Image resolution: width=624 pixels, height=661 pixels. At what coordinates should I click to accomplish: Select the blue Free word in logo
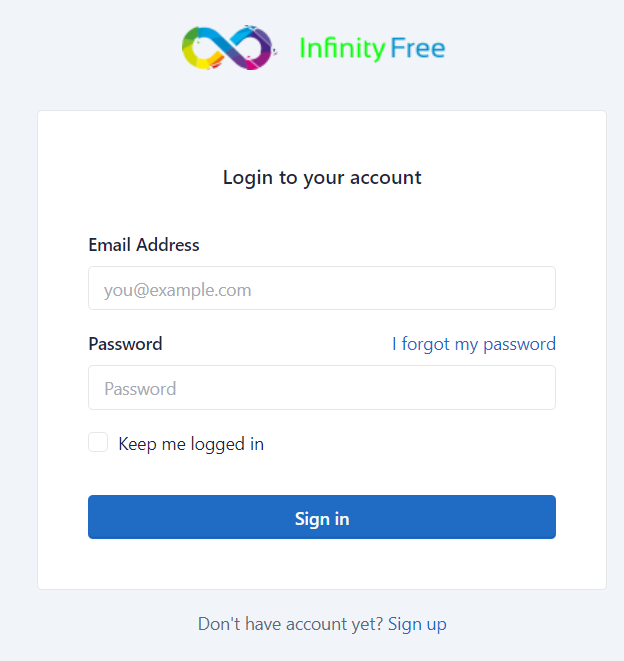click(x=418, y=48)
